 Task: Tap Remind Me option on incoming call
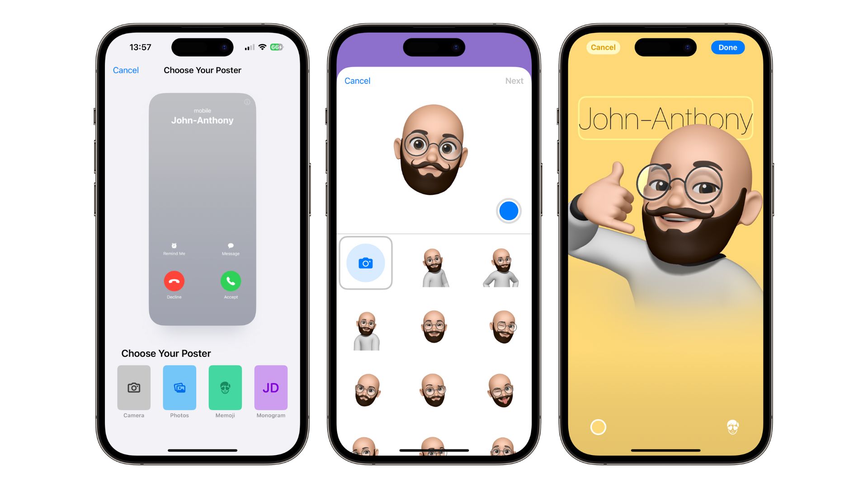[174, 250]
